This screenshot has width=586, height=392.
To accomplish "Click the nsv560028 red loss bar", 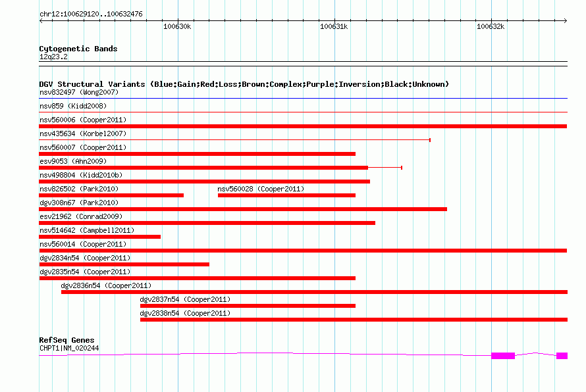I will pyautogui.click(x=286, y=195).
